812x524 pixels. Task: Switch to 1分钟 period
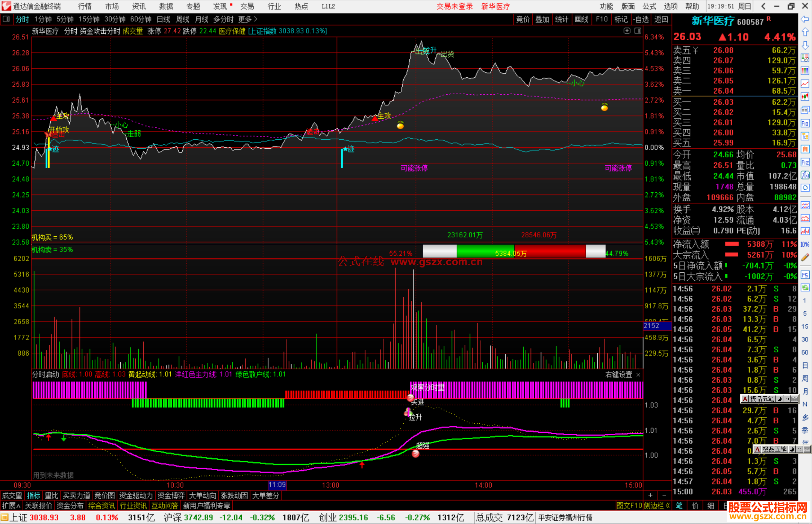[42, 19]
